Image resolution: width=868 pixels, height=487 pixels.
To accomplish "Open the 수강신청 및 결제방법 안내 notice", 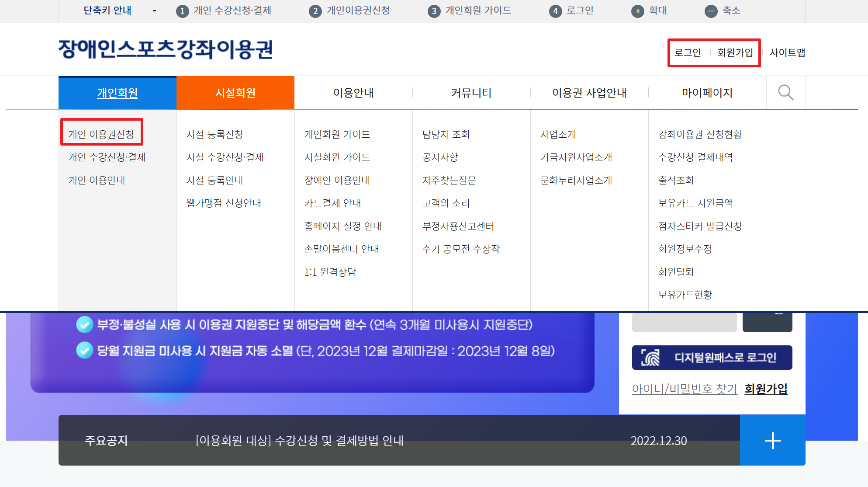I will [300, 440].
